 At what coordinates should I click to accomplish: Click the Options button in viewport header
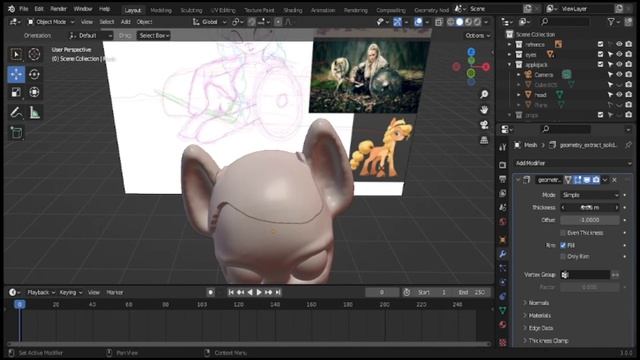pyautogui.click(x=477, y=36)
